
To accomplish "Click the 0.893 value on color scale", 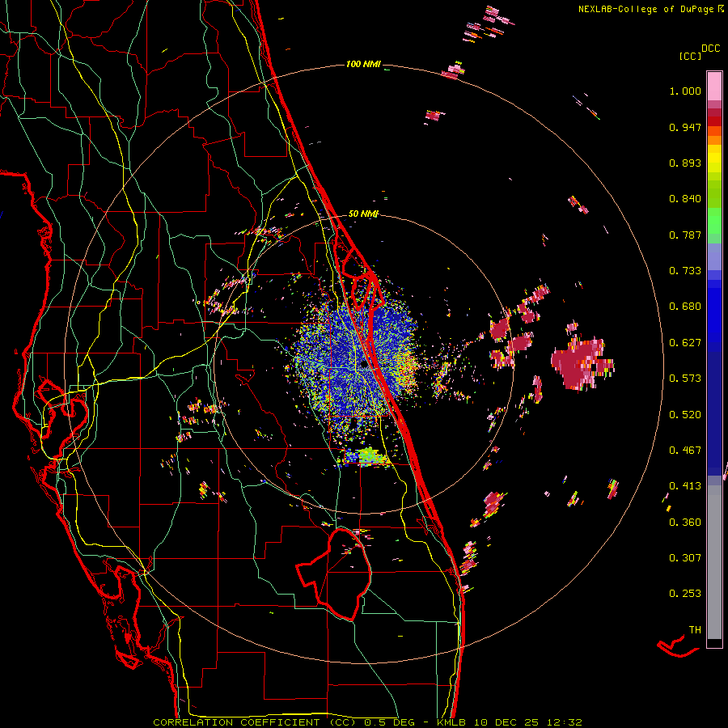I will click(685, 163).
